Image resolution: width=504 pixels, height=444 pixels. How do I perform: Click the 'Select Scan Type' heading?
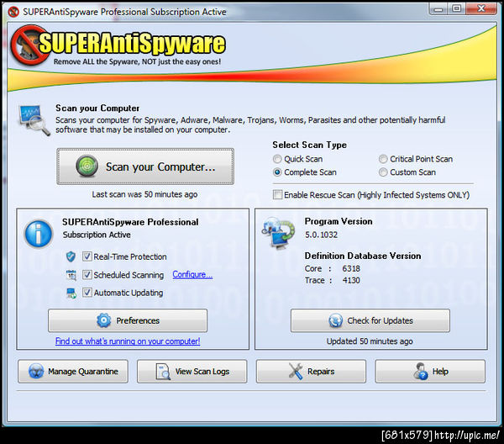(x=309, y=145)
